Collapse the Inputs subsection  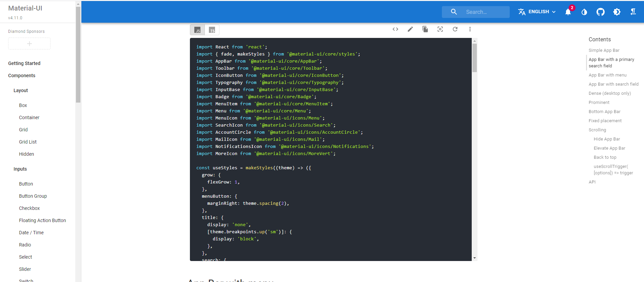click(x=20, y=169)
